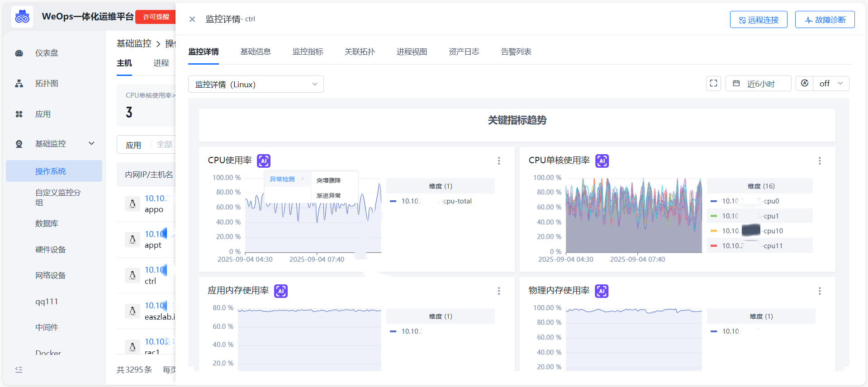Viewport: 868px width, 387px height.
Task: Click the 远程连接 button
Action: click(x=759, y=20)
